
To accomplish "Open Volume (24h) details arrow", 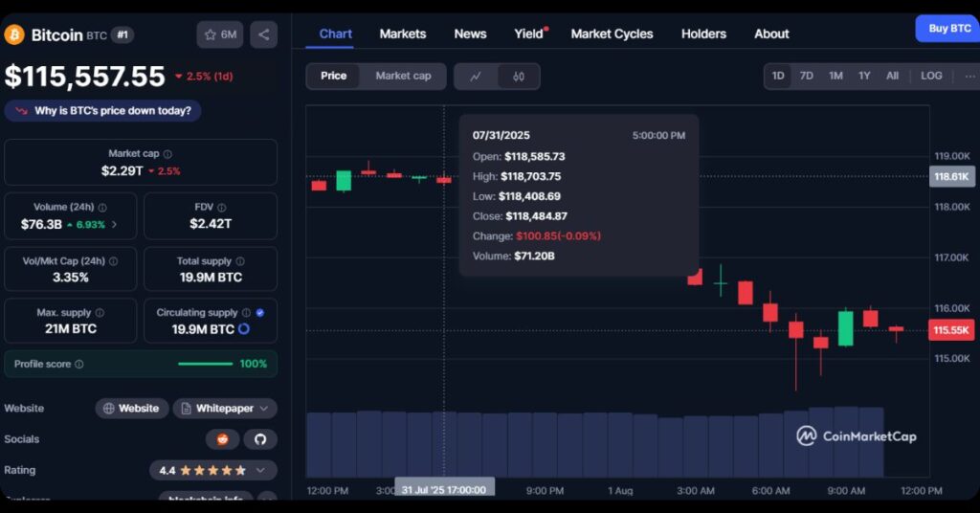I will click(114, 224).
